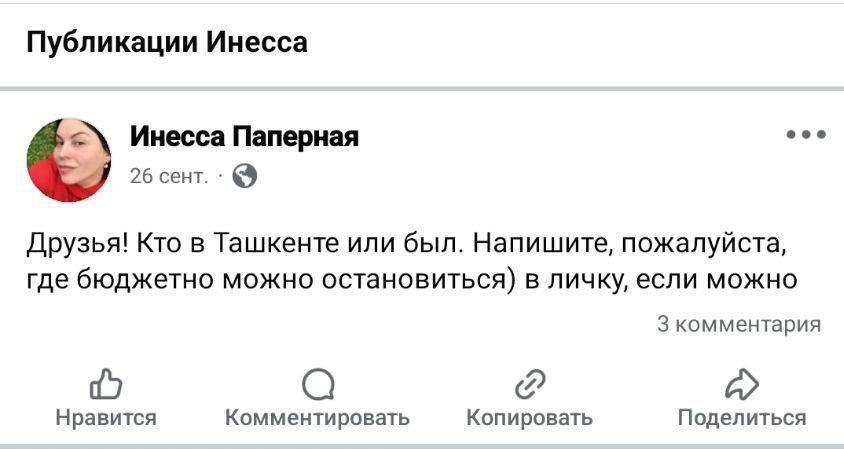The image size is (844, 449).
Task: Tap the thumbs-up like icon
Action: 105,383
